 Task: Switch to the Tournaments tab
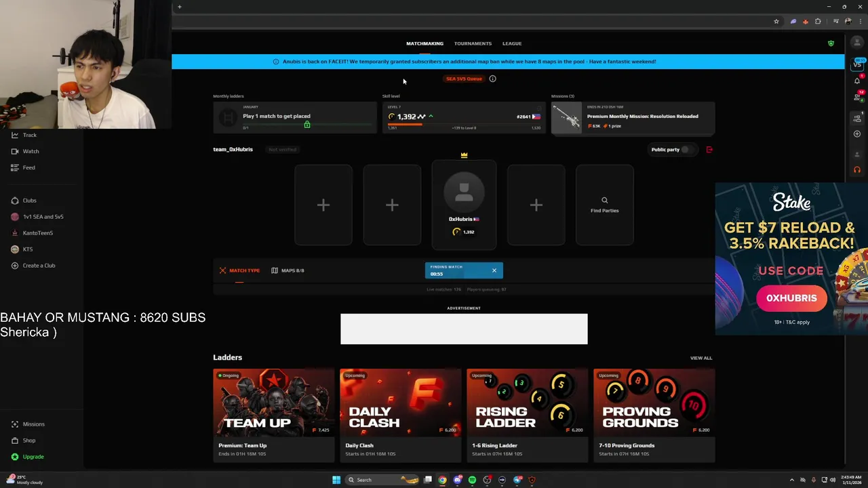click(473, 43)
